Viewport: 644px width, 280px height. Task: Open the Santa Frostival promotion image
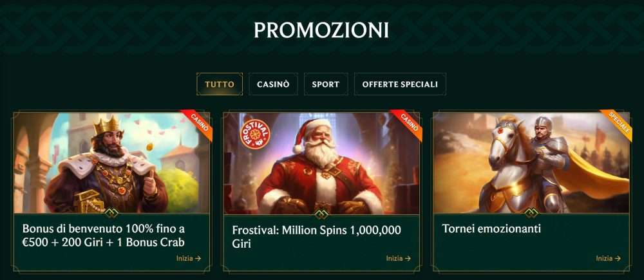coord(321,163)
